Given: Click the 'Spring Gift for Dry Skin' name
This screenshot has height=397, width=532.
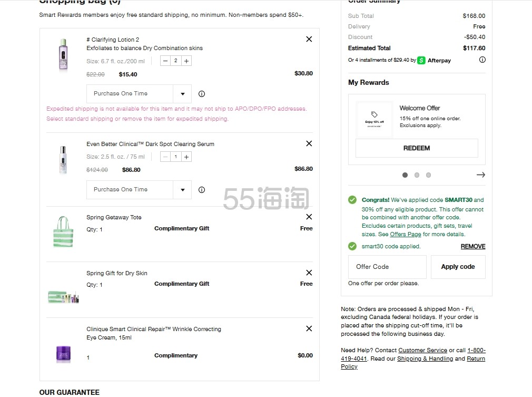Looking at the screenshot, I should pyautogui.click(x=117, y=273).
